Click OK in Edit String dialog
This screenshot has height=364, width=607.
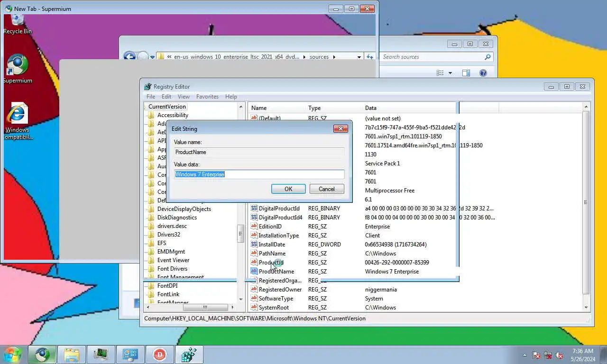(x=288, y=189)
